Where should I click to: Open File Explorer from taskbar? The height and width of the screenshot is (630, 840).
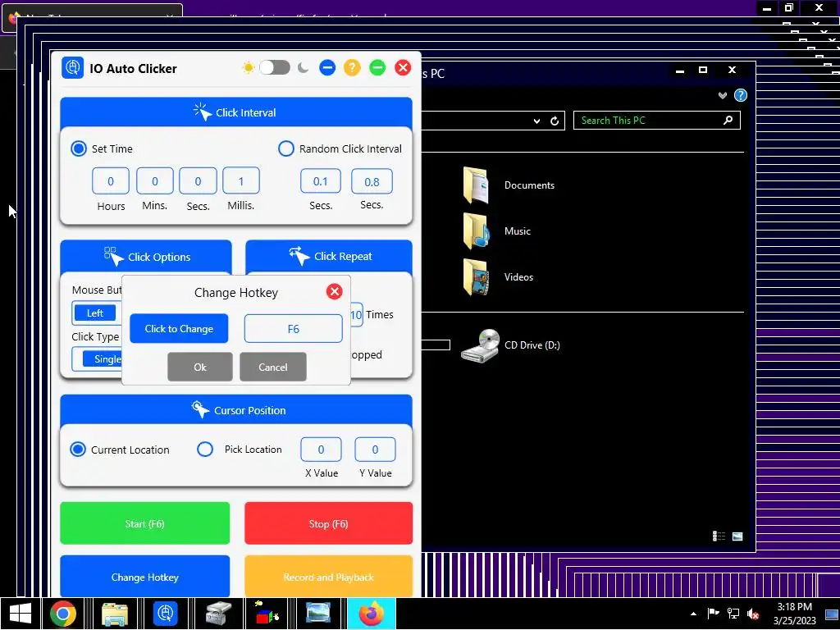coord(115,614)
